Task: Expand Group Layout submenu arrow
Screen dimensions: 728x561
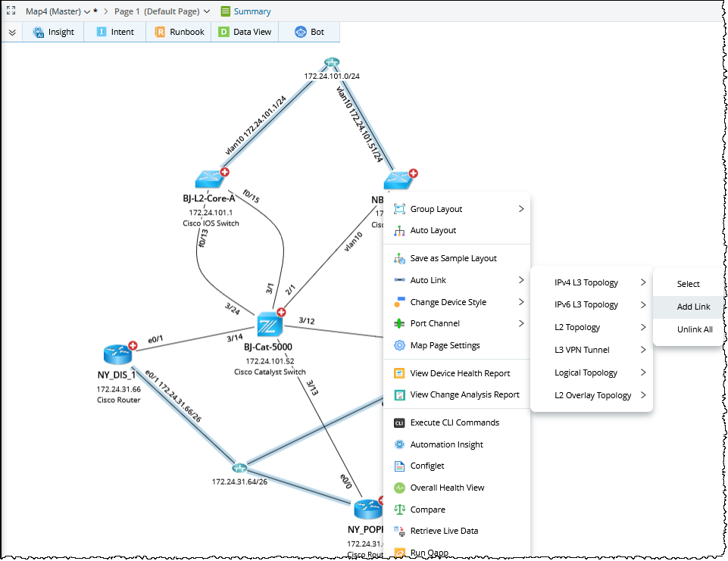Action: click(x=521, y=209)
